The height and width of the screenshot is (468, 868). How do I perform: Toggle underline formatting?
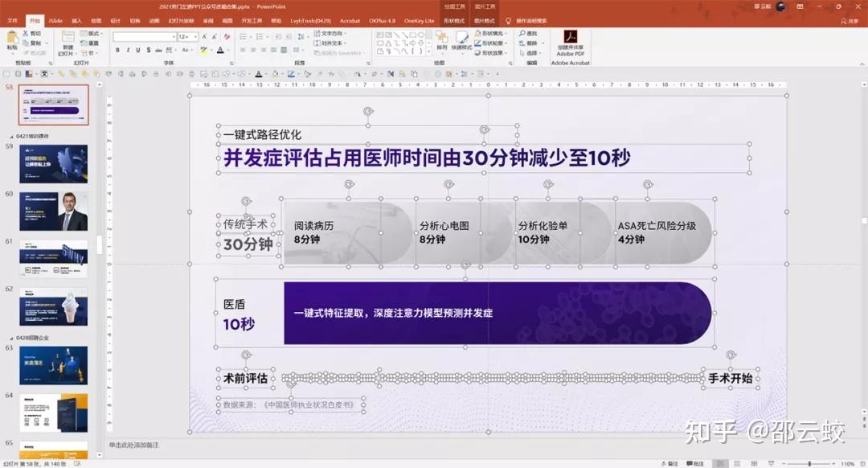point(138,49)
